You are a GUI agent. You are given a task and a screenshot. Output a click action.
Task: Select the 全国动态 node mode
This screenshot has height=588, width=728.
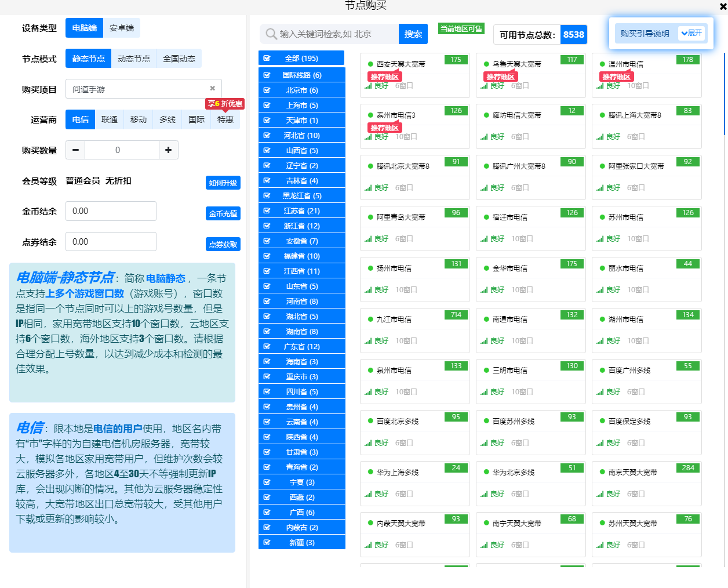pyautogui.click(x=179, y=59)
